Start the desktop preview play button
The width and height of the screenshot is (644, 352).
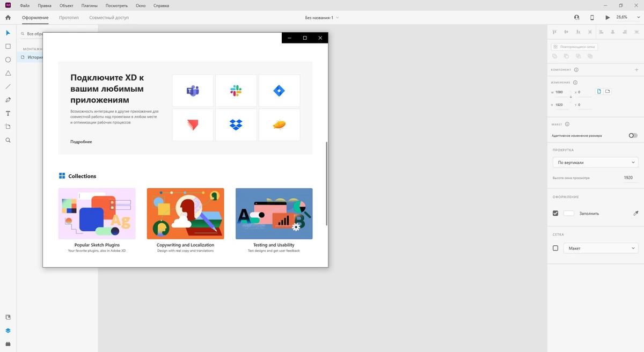click(x=608, y=18)
